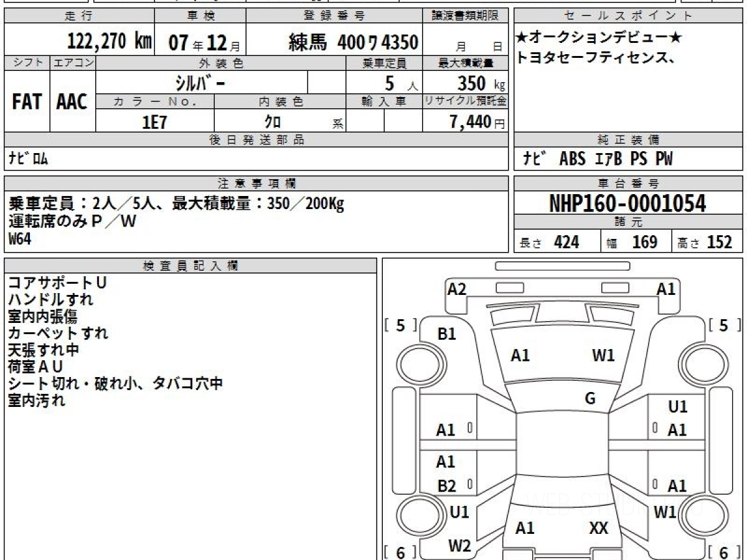Click the seating capacity 5 人
This screenshot has height=560, width=747.
[401, 83]
